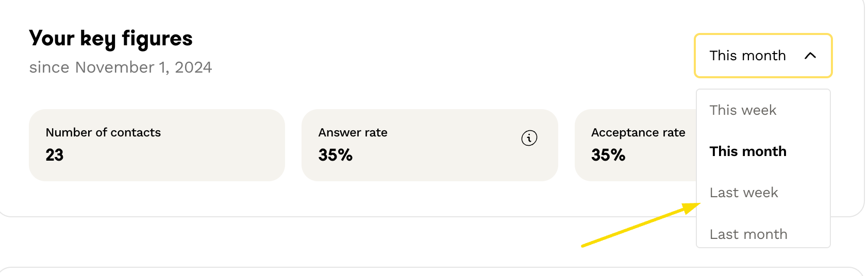Click the This month text in selector box
The image size is (868, 276).
tap(747, 56)
